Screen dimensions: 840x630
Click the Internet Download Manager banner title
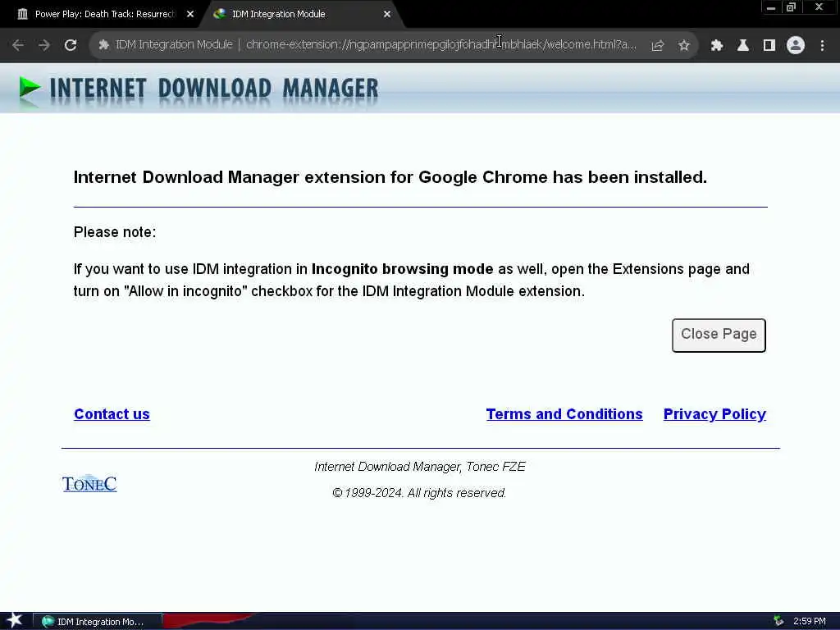pos(214,89)
